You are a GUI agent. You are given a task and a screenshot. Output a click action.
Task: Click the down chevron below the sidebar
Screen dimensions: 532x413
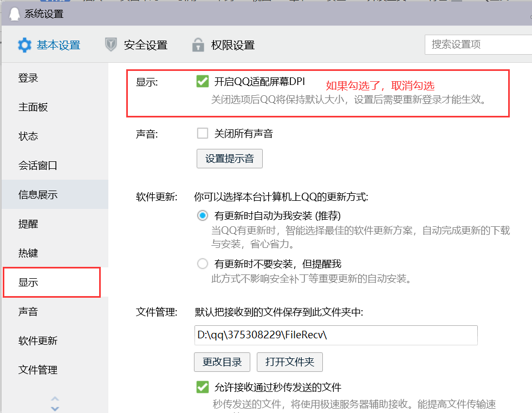pos(55,409)
